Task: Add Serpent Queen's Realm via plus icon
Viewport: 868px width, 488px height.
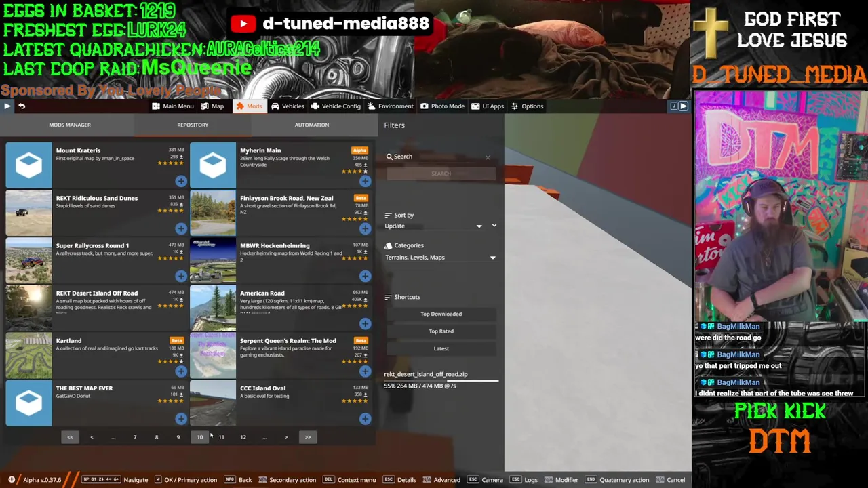Action: tap(365, 371)
